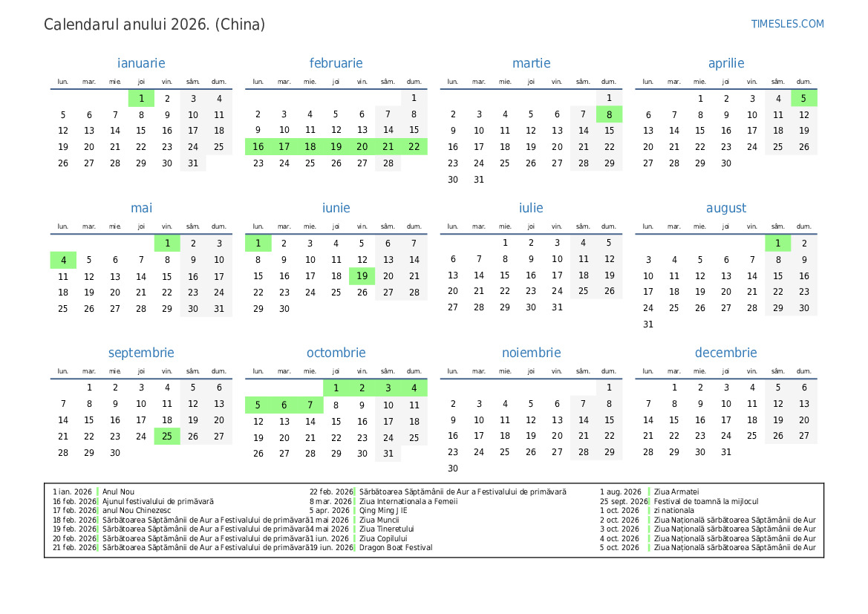Click day 30 in aprilie
Screen dimensions: 868x614
tap(725, 163)
